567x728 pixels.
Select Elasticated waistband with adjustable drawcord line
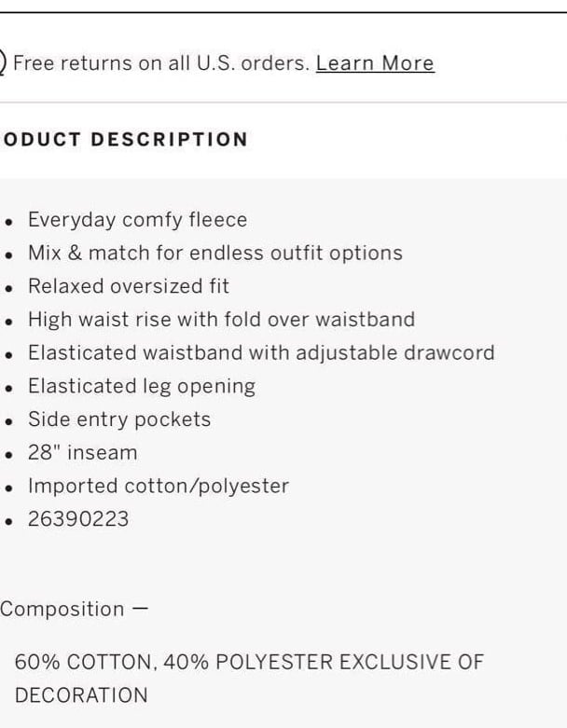(x=261, y=353)
